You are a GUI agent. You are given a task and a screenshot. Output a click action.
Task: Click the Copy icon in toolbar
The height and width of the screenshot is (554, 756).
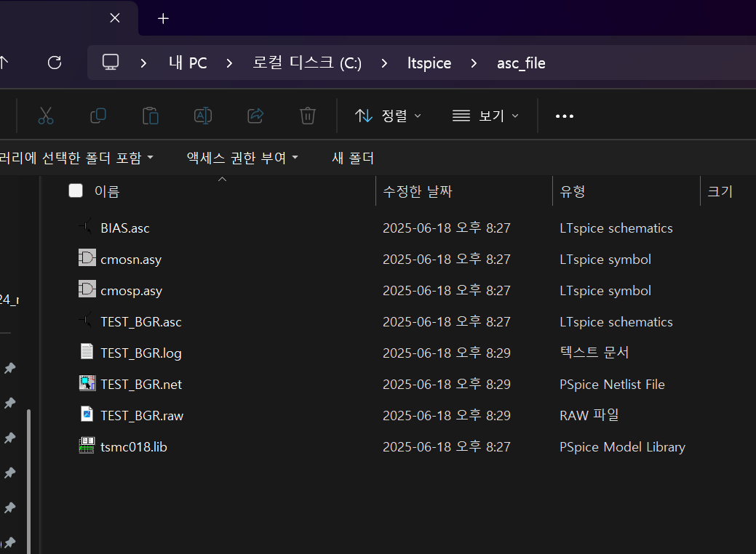point(98,116)
